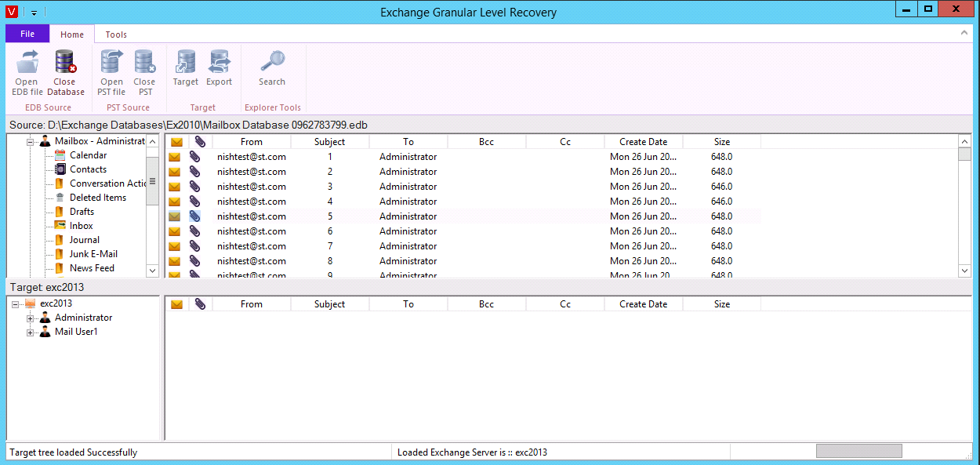Expand Mail User1 in target tree
Viewport: 980px width, 465px height.
click(x=31, y=332)
